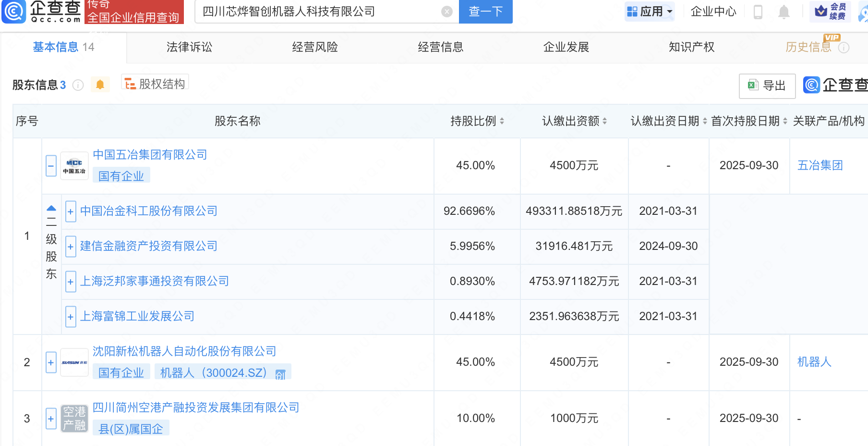
Task: Export shareholder list via 导出
Action: [x=767, y=86]
